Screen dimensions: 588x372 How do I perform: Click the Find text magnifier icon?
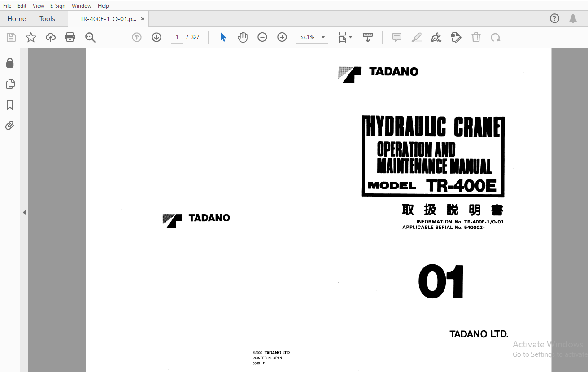[x=90, y=37]
